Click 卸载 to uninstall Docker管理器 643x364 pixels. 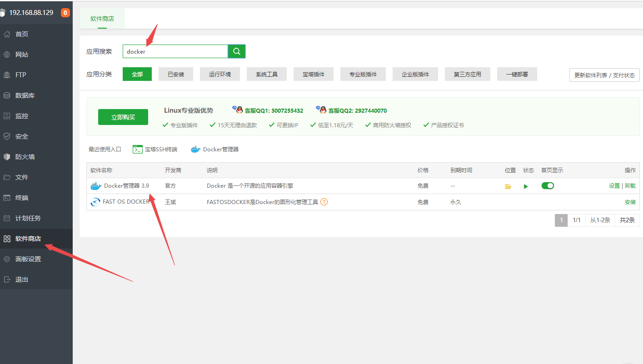tap(630, 186)
